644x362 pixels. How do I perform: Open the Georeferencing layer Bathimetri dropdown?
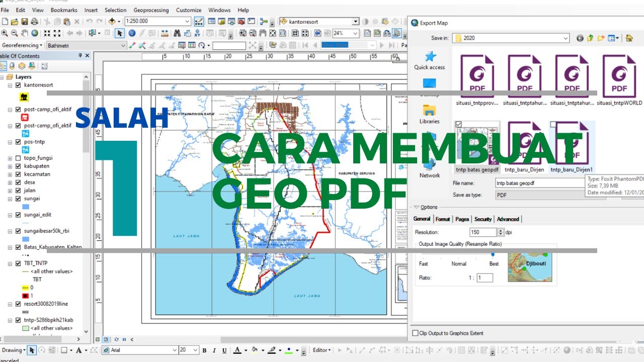(x=123, y=45)
